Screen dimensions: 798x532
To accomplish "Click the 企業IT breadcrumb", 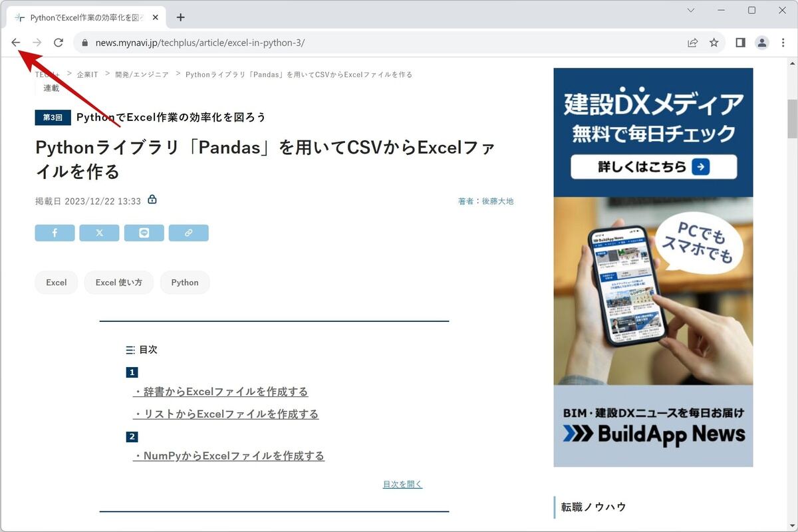I will (x=87, y=74).
